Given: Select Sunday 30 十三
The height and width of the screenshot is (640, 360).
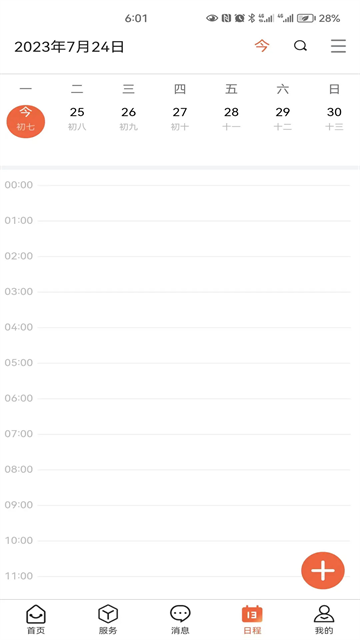Looking at the screenshot, I should [334, 118].
